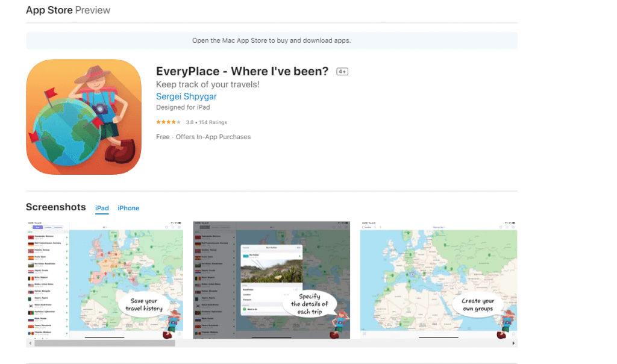
Task: Open the Sergei Shpygar developer link
Action: point(186,96)
